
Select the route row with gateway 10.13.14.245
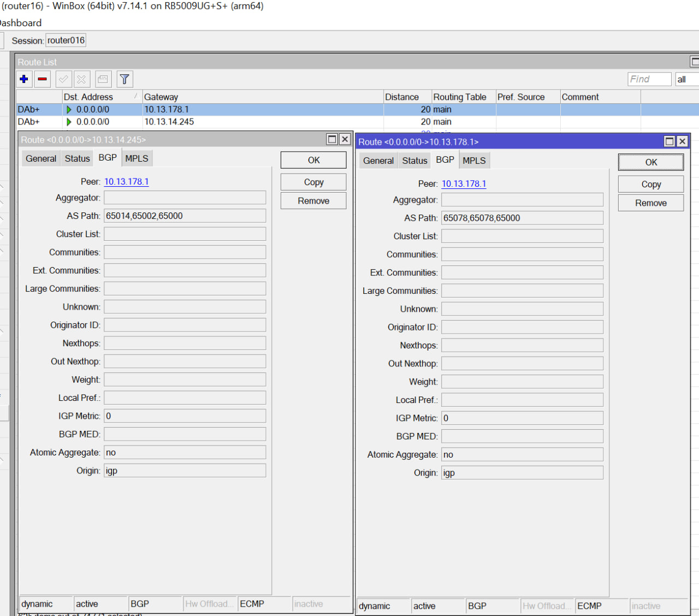[169, 122]
